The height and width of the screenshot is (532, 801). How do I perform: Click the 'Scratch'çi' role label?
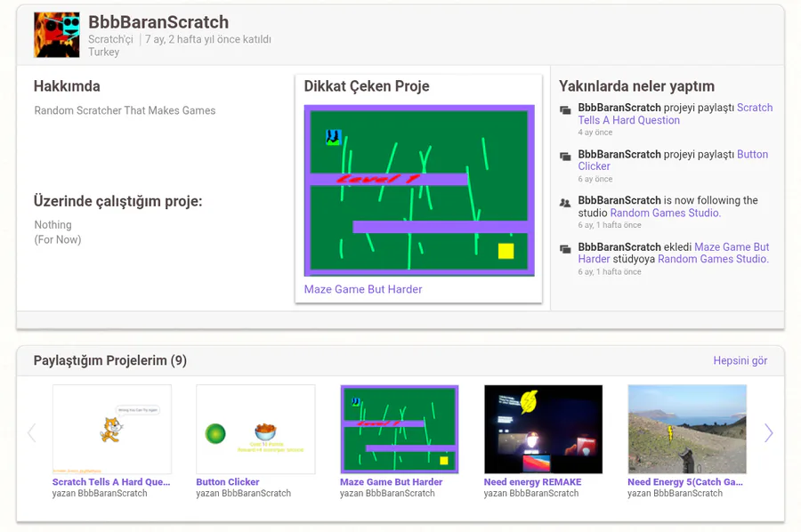click(x=110, y=39)
